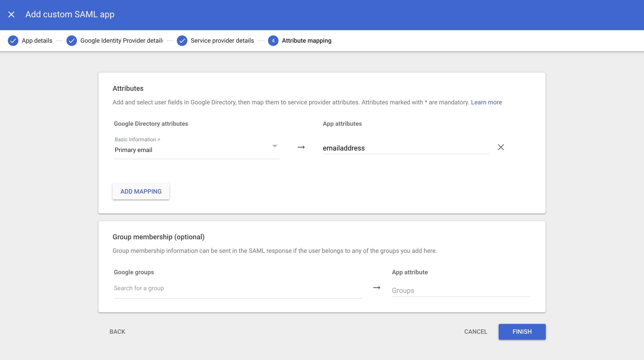Click the BACK button
This screenshot has height=360, width=644.
(117, 332)
